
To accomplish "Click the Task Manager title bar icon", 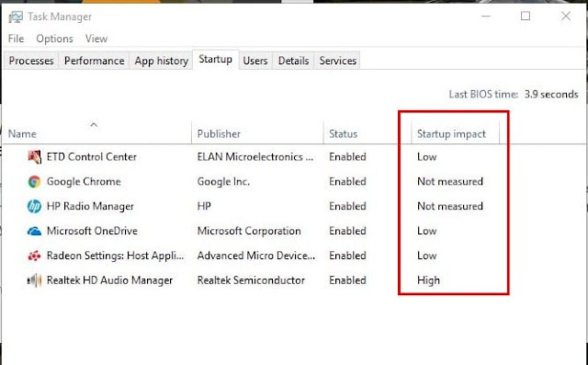I will (16, 17).
